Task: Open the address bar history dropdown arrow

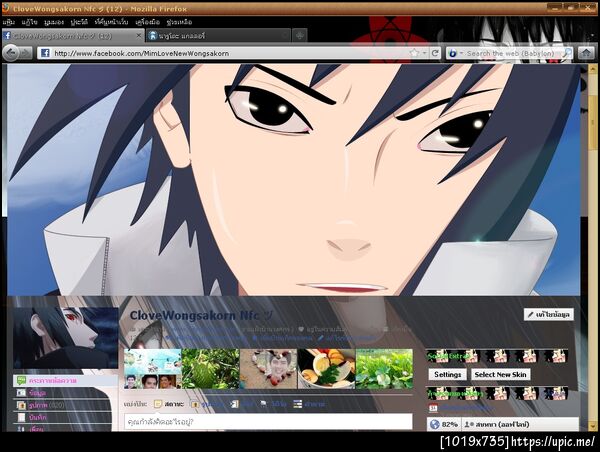Action: 424,53
